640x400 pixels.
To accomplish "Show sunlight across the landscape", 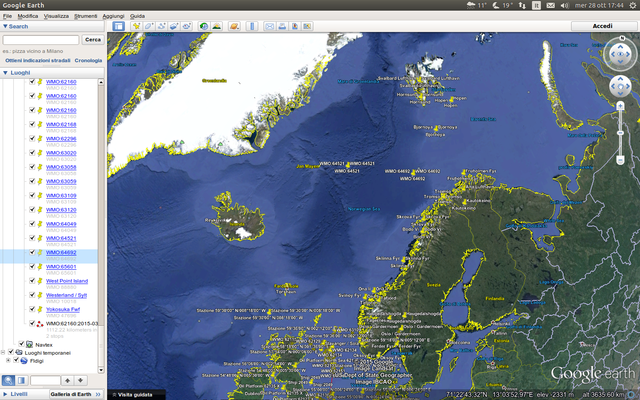I will 216,26.
